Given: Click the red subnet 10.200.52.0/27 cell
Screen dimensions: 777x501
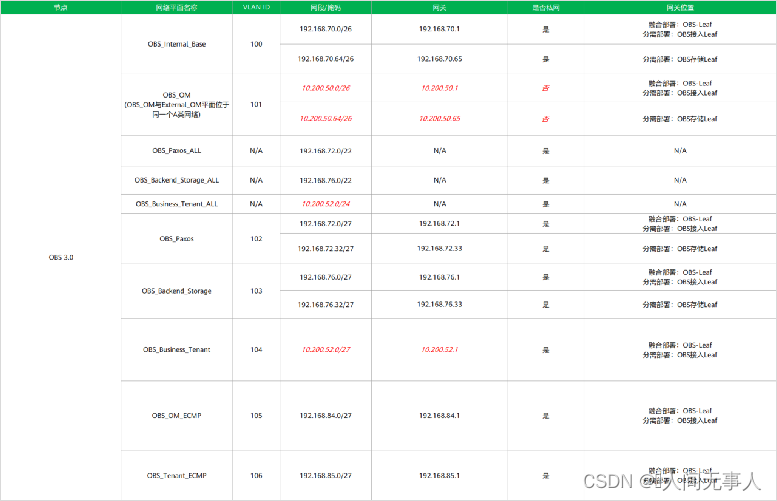Looking at the screenshot, I should pos(326,350).
